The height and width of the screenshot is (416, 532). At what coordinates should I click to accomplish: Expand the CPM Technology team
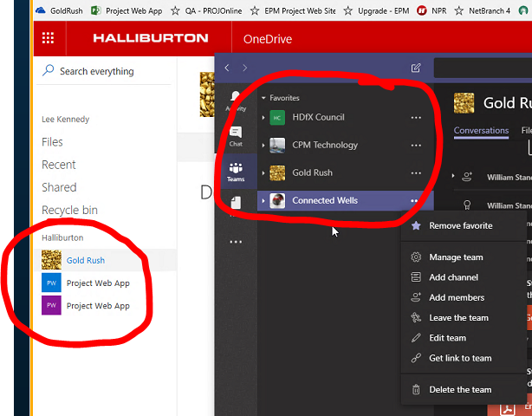click(x=263, y=146)
